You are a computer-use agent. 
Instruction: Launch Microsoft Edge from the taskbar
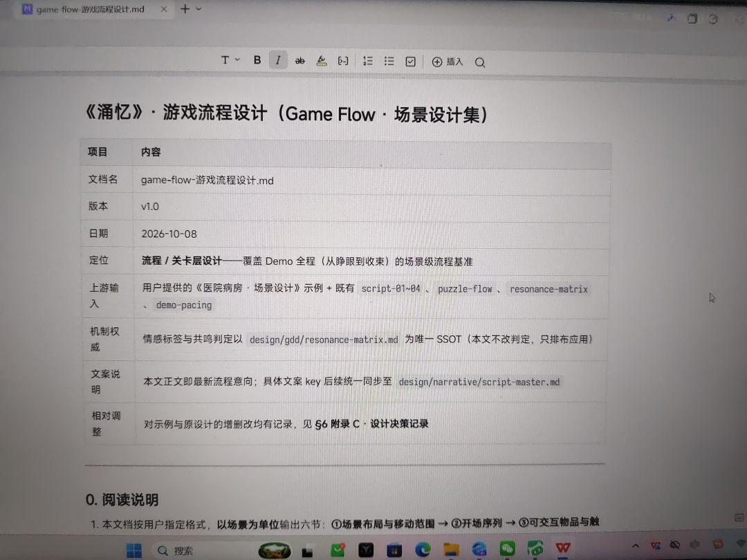tap(423, 550)
